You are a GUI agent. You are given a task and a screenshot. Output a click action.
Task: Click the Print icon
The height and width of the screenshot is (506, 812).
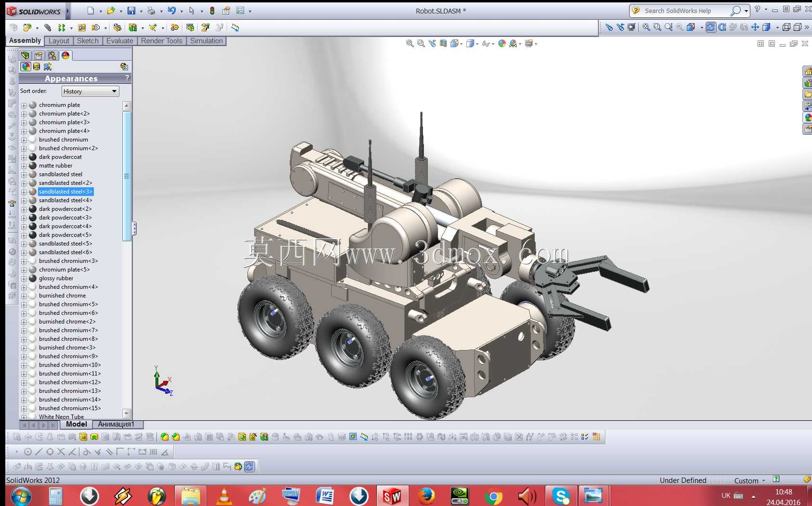(x=151, y=11)
